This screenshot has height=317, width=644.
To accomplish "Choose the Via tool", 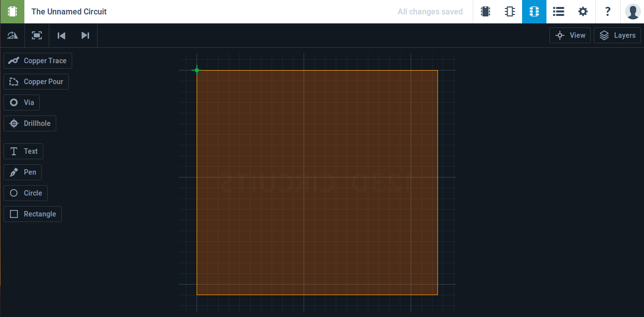I will [x=22, y=103].
